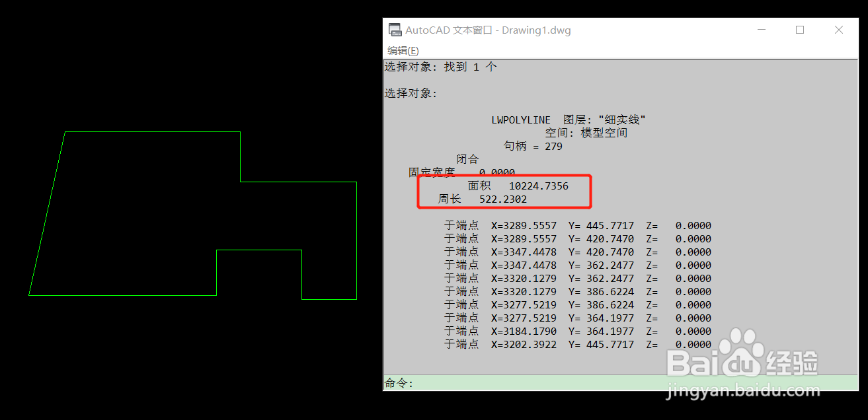Click the layer name "细实线"
This screenshot has height=420, width=868.
622,120
